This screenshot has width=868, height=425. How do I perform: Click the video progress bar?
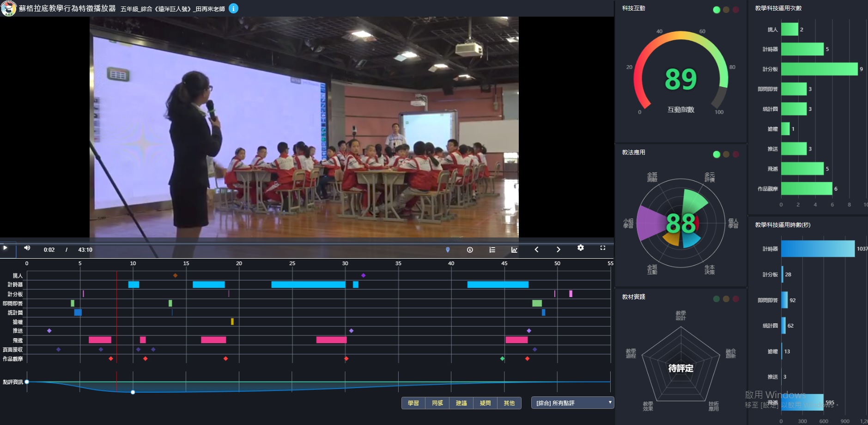[307, 243]
